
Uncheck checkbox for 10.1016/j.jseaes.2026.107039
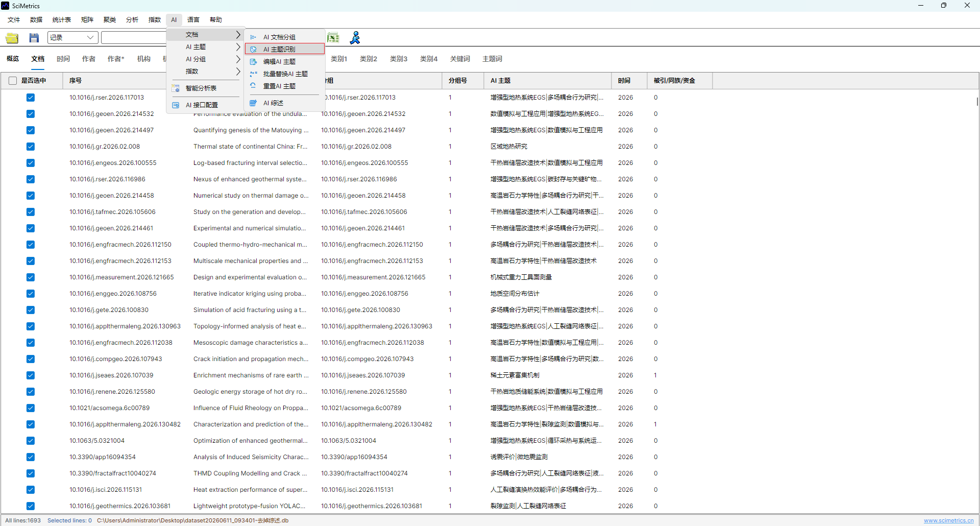click(x=31, y=375)
